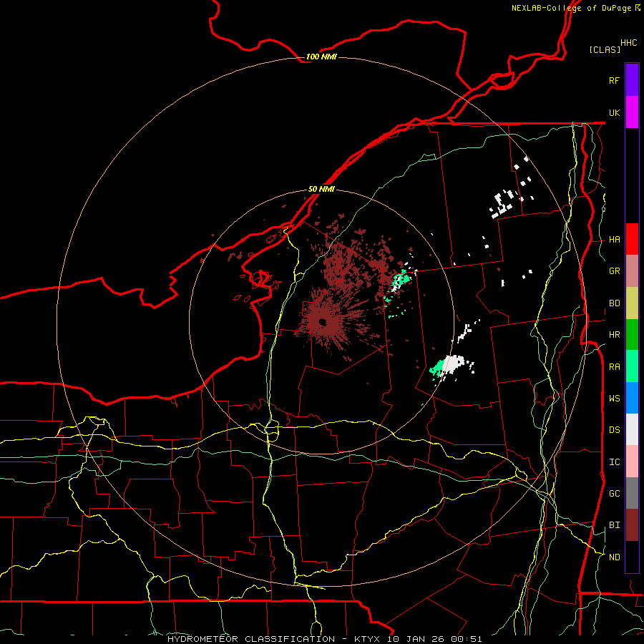Click the mint RA legend color swatch
This screenshot has height=644, width=644.
point(632,366)
